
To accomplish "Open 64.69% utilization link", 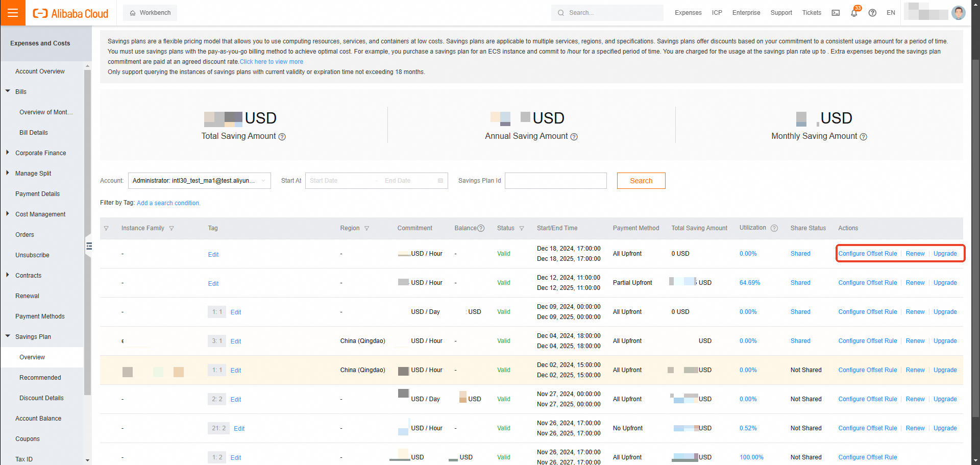I will [750, 283].
